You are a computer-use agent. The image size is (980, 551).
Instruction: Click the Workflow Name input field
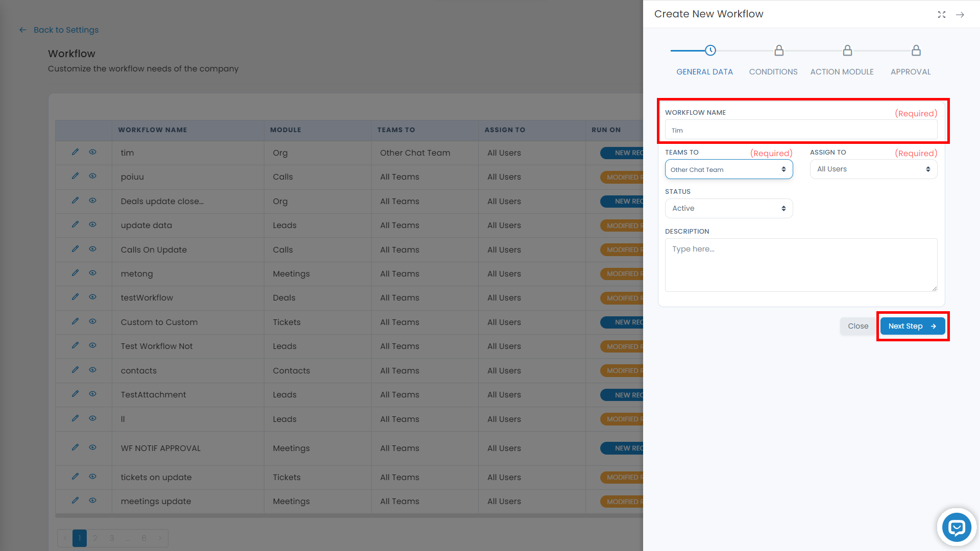pos(801,130)
